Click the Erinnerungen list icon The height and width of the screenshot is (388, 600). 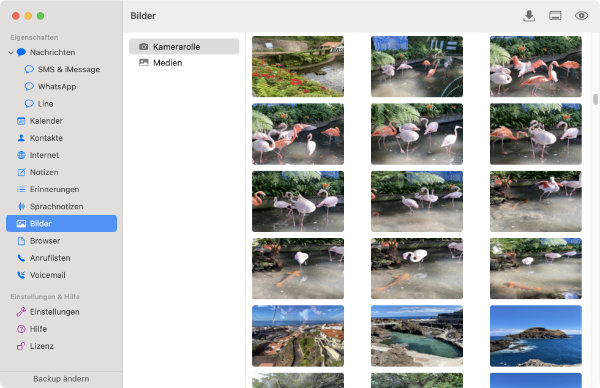(x=21, y=189)
